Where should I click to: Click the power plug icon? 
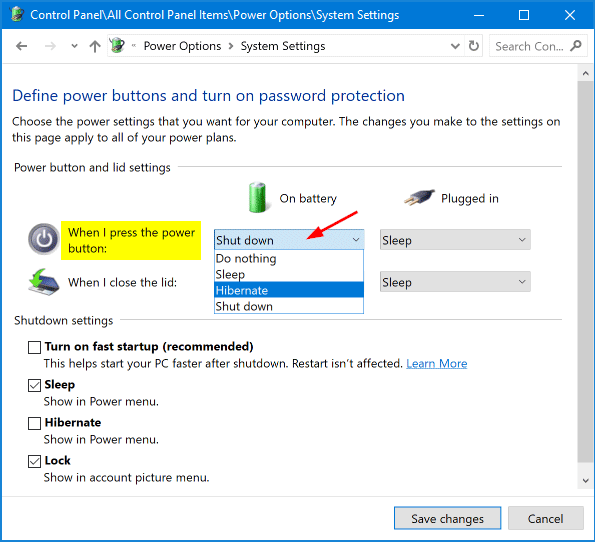(x=419, y=197)
